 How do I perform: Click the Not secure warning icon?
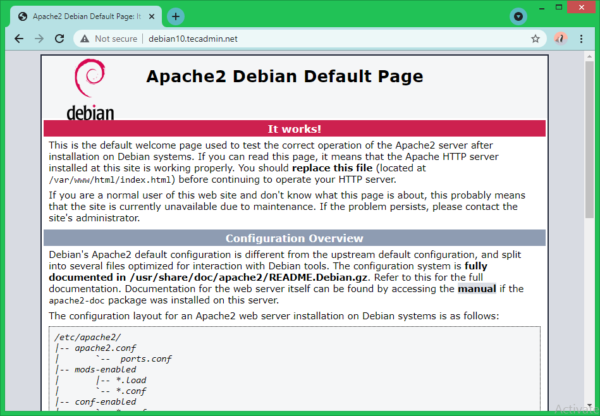(x=85, y=39)
